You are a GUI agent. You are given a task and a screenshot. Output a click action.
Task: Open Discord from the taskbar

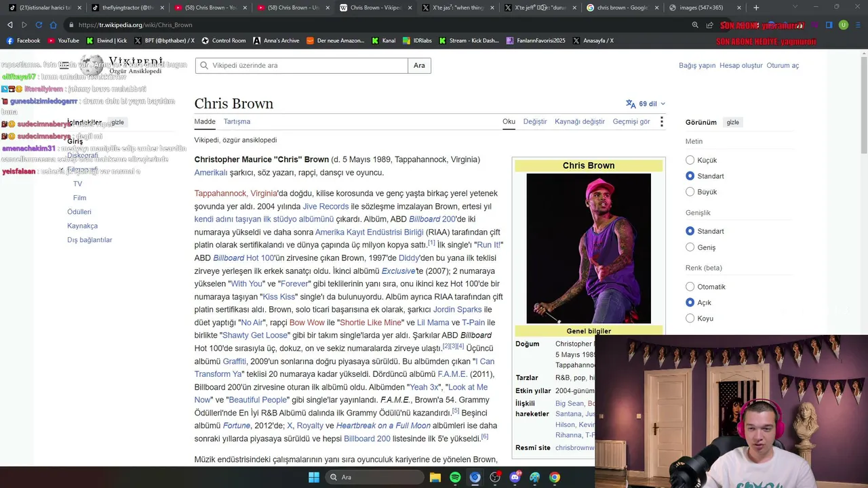point(515,477)
